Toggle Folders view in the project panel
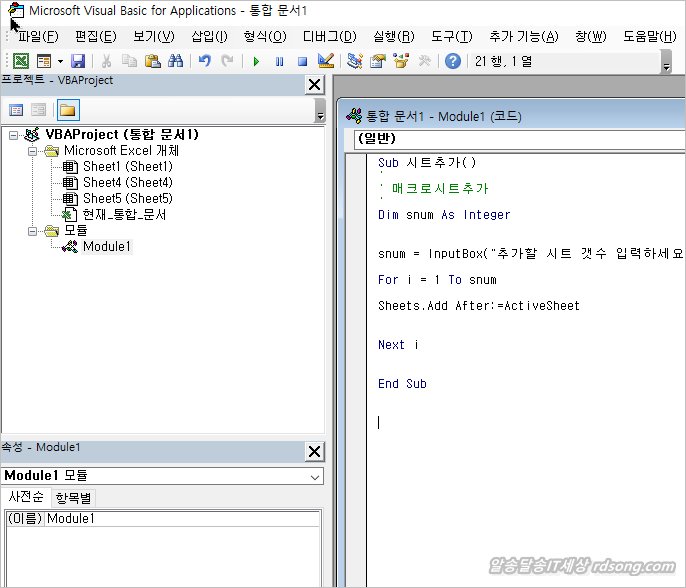The height and width of the screenshot is (588, 686). pos(67,110)
